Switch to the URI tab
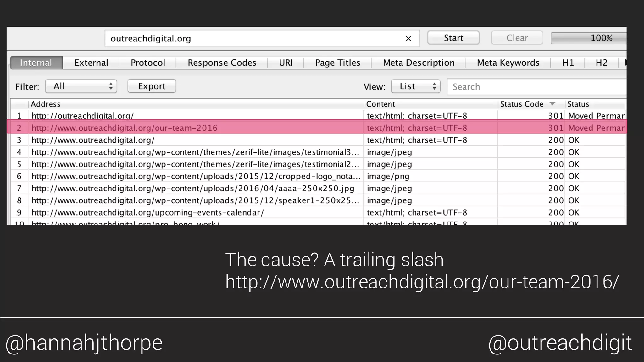Screen dimensions: 644x362 pyautogui.click(x=286, y=63)
